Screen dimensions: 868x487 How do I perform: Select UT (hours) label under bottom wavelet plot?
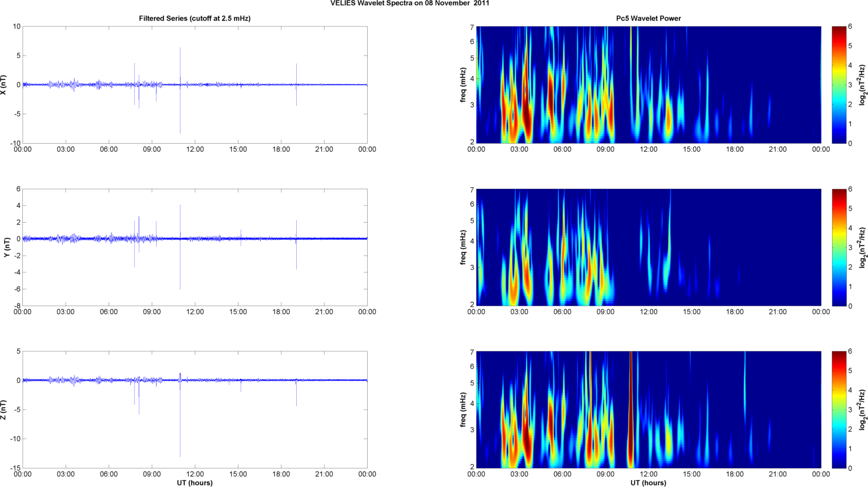[x=648, y=482]
